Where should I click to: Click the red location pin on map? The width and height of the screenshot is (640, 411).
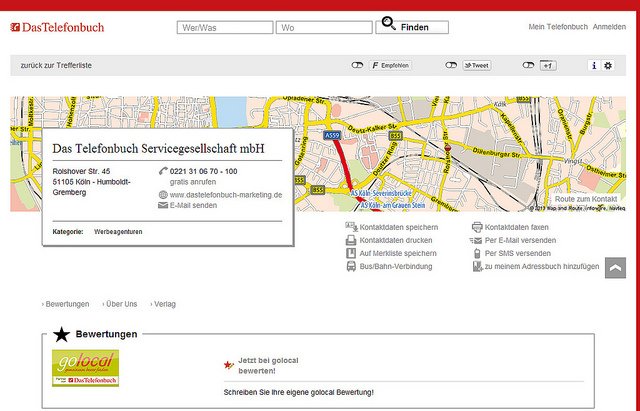(x=447, y=148)
